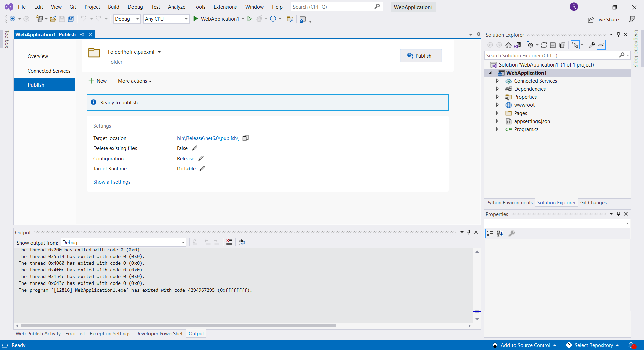Edit the Target Runtime Portable setting pencil
The image size is (644, 350).
pyautogui.click(x=202, y=168)
